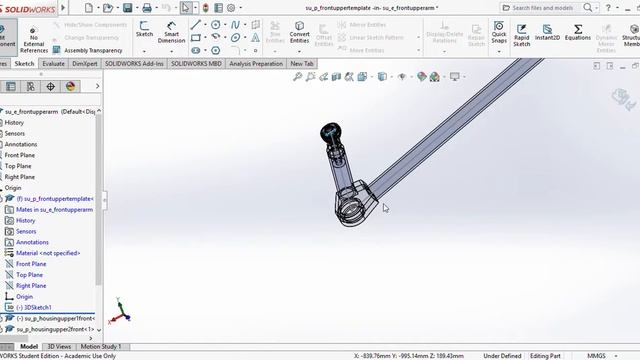Open the ConfigurationManager tab icon
The image size is (640, 360).
pos(31,86)
